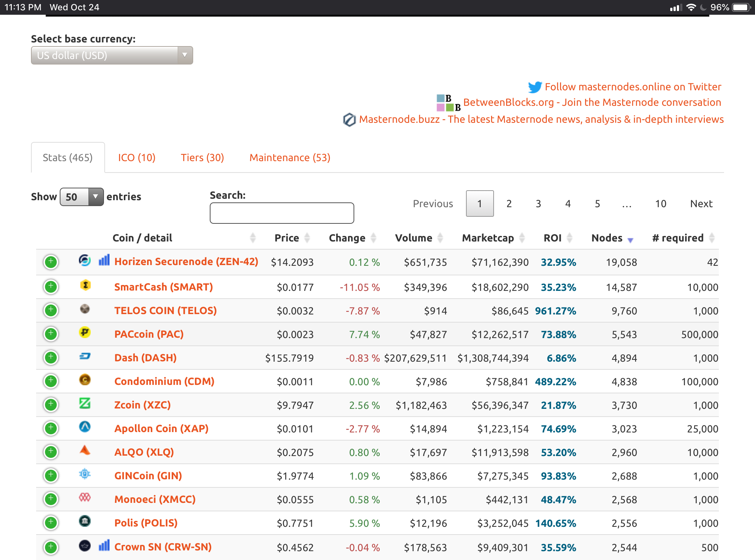Expand details for TELOS COIN row

(x=51, y=310)
